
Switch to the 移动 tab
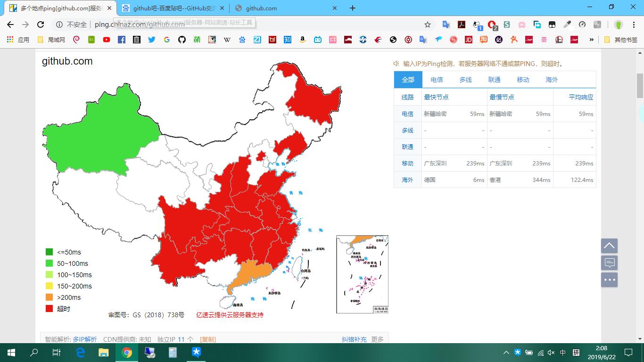point(523,80)
